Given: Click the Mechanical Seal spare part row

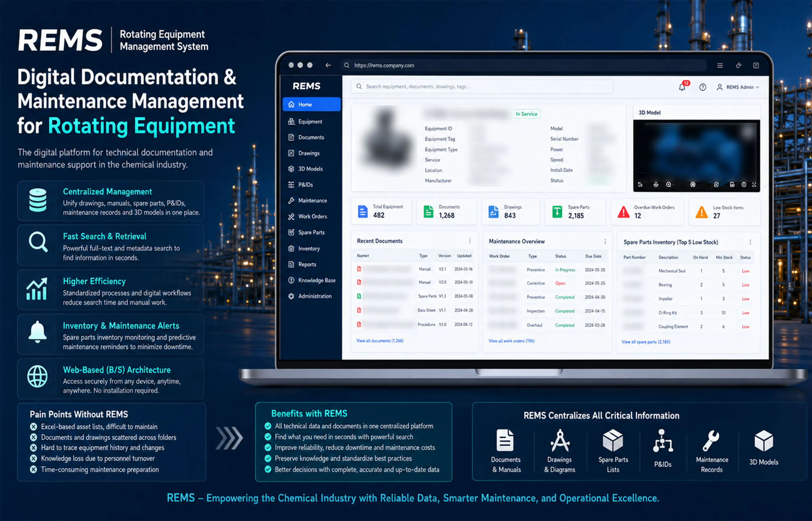Looking at the screenshot, I should coord(687,271).
